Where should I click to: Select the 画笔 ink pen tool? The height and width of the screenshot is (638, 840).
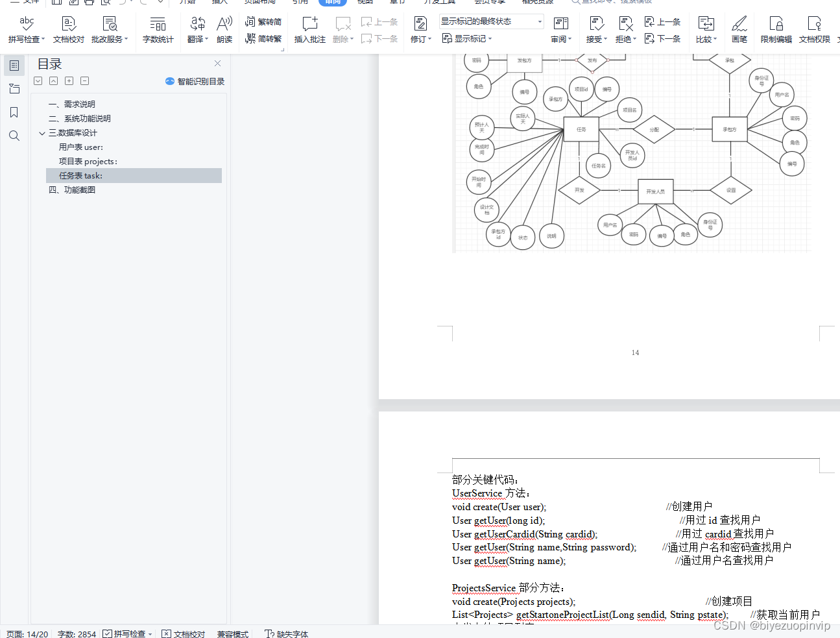tap(739, 30)
